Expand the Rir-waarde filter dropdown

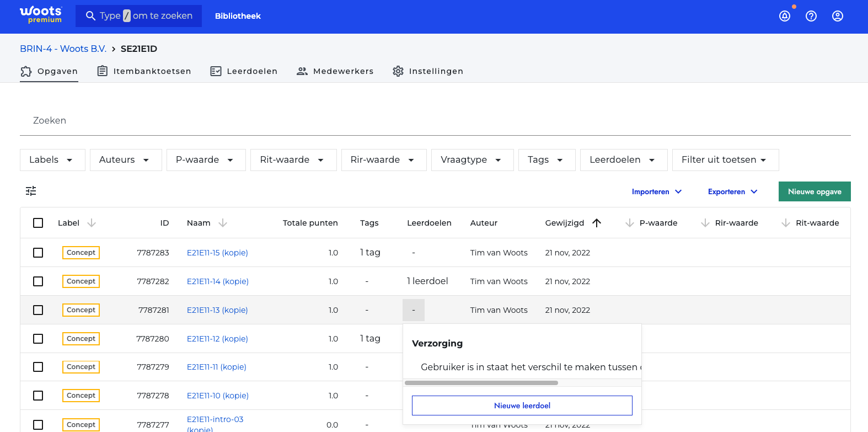pos(384,160)
